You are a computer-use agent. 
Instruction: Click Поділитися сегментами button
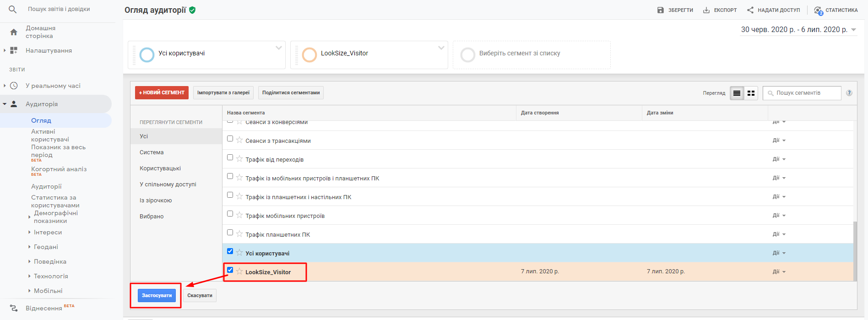click(x=291, y=92)
